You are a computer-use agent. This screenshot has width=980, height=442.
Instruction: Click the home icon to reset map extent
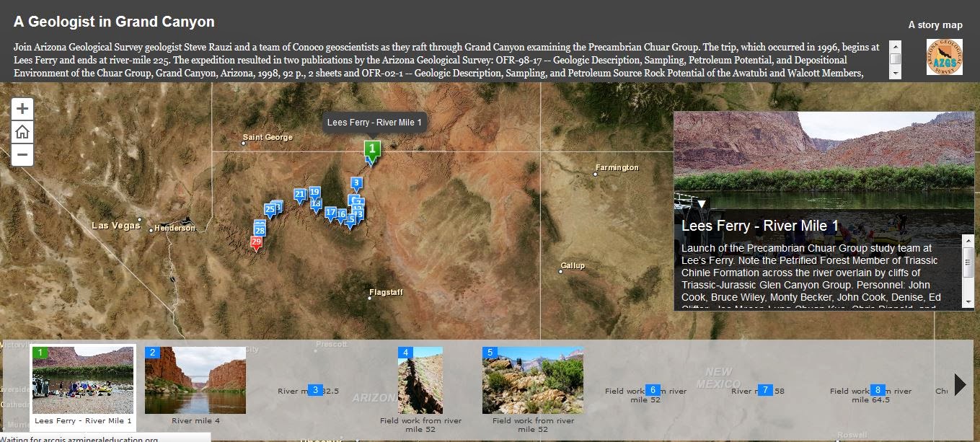tap(22, 132)
